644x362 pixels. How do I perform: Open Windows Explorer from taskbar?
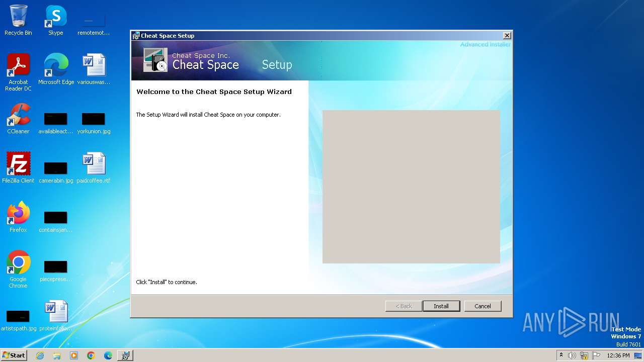57,355
